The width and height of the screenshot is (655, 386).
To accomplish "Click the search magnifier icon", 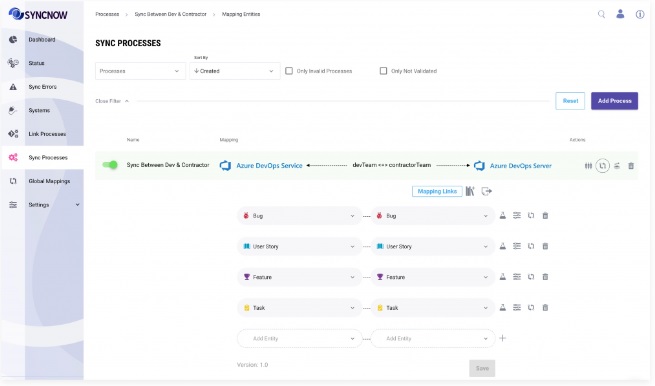I will click(x=601, y=14).
